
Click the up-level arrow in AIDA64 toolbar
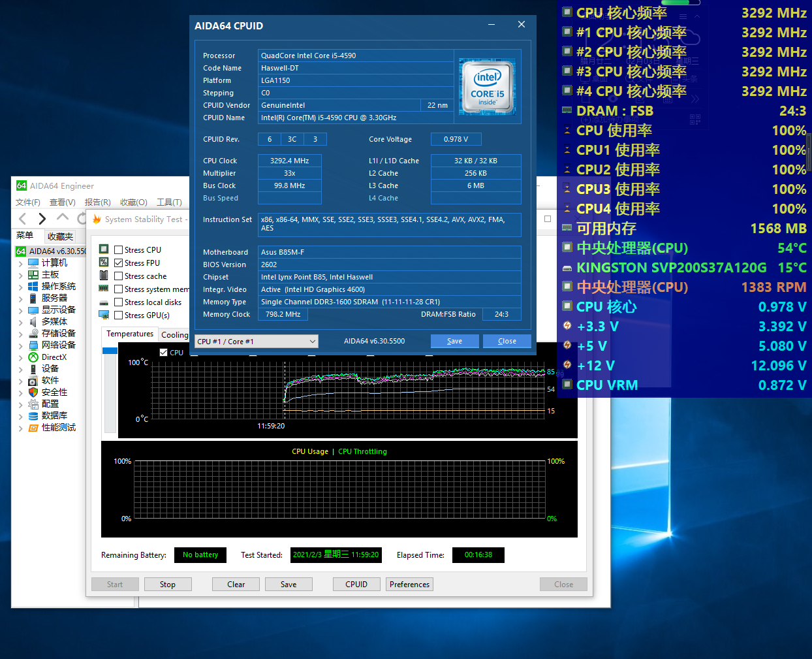pyautogui.click(x=63, y=217)
